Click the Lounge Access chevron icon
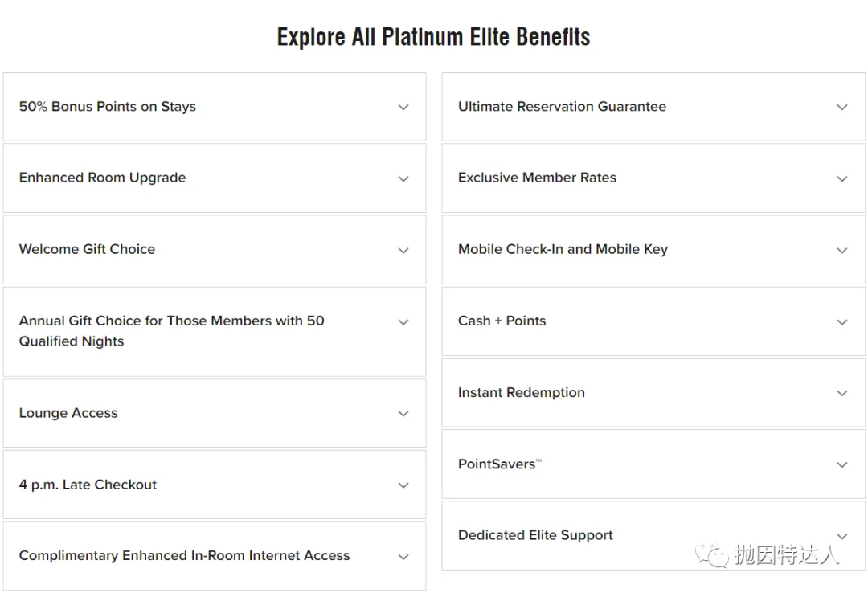This screenshot has width=868, height=593. click(x=403, y=414)
